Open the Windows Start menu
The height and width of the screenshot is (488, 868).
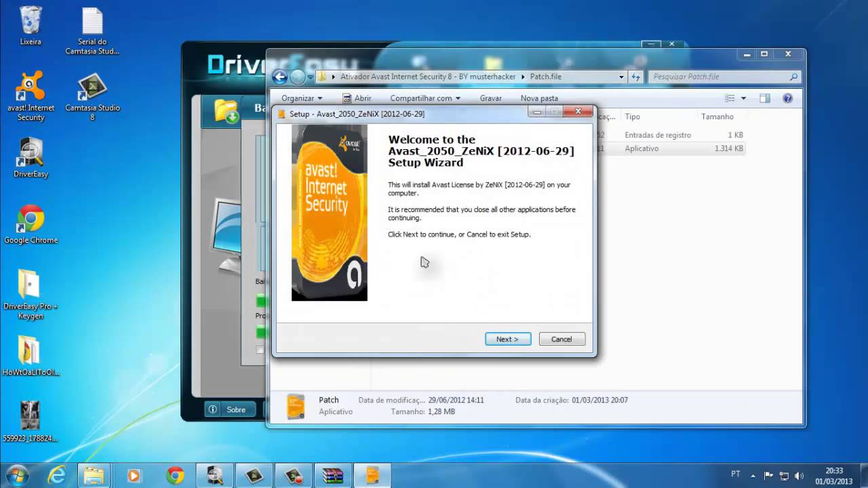click(17, 475)
